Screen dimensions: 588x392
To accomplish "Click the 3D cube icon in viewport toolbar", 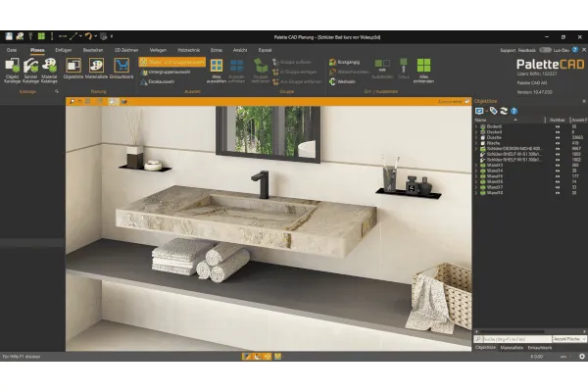I will pos(124,101).
